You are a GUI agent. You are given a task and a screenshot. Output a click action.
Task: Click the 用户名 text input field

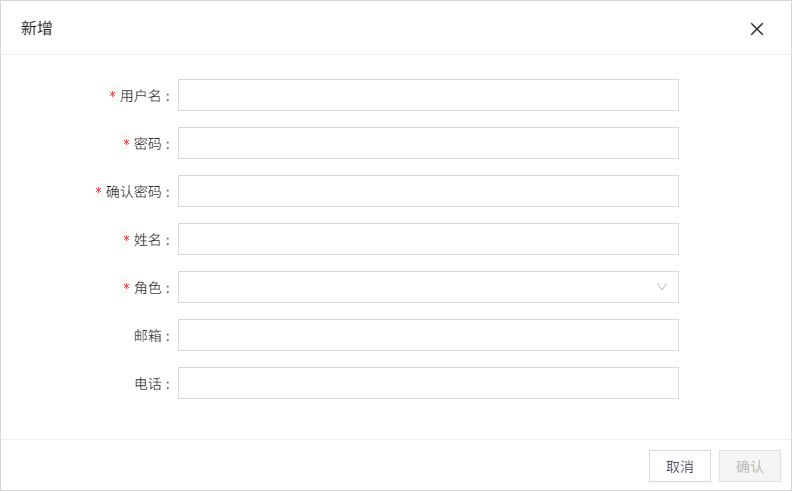click(428, 95)
